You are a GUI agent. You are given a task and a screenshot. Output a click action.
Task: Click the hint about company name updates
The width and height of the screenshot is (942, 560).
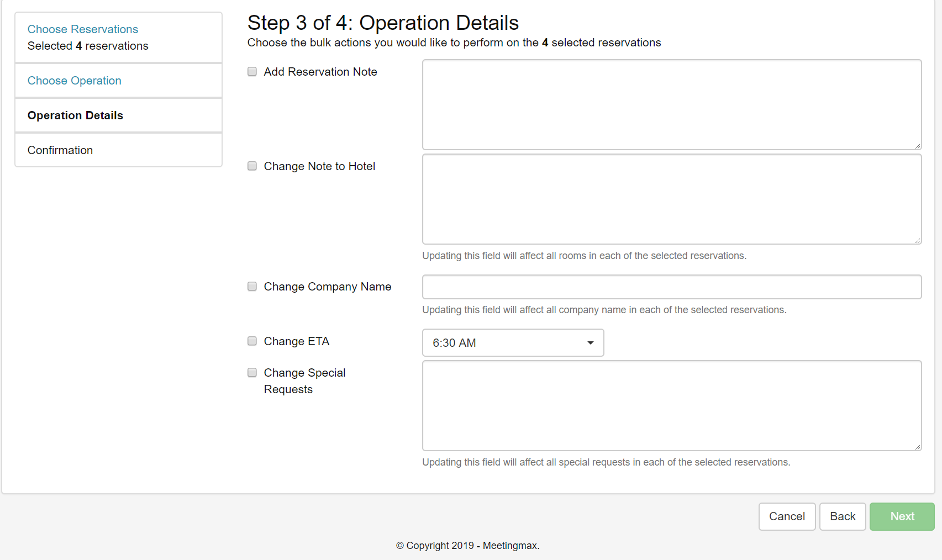click(x=604, y=310)
